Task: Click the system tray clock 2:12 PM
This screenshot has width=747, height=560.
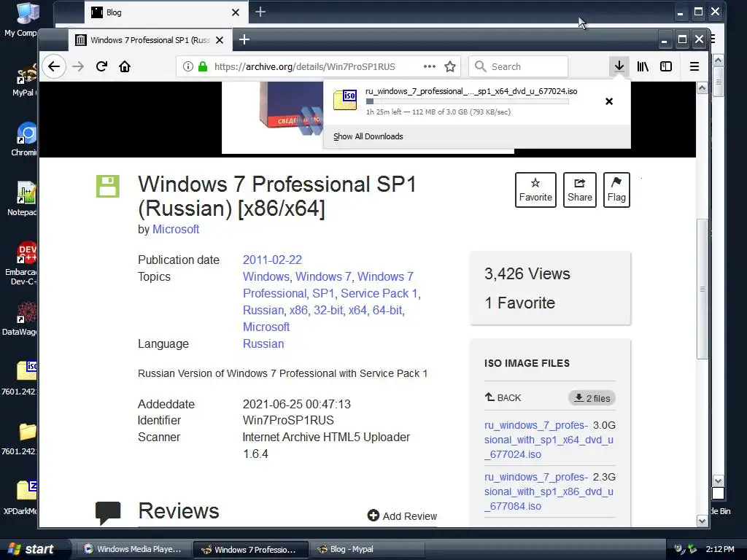Action: 720,549
